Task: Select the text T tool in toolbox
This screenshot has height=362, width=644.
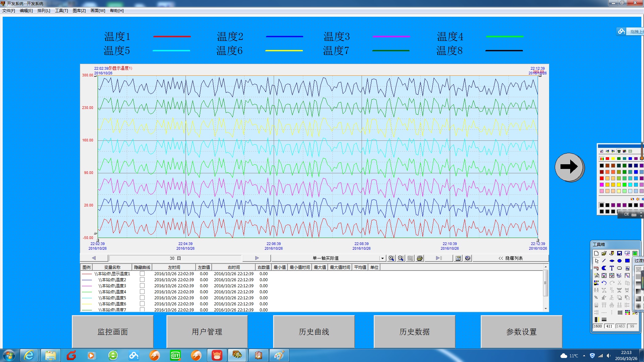Action: click(612, 268)
